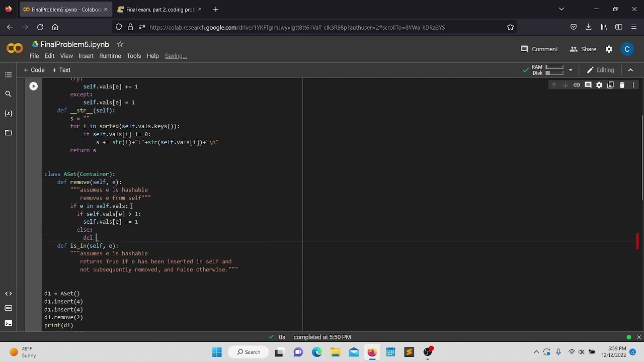Move cell up arrow

pos(554,85)
